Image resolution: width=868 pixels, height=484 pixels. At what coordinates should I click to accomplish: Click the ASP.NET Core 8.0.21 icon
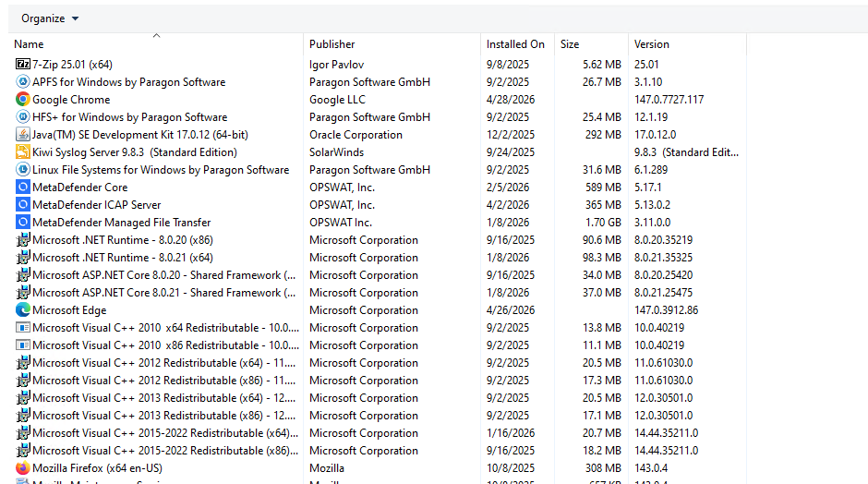tap(23, 293)
